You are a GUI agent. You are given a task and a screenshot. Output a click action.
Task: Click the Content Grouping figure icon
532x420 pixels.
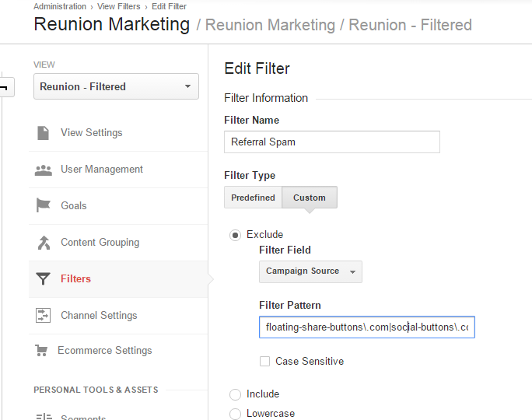(44, 243)
